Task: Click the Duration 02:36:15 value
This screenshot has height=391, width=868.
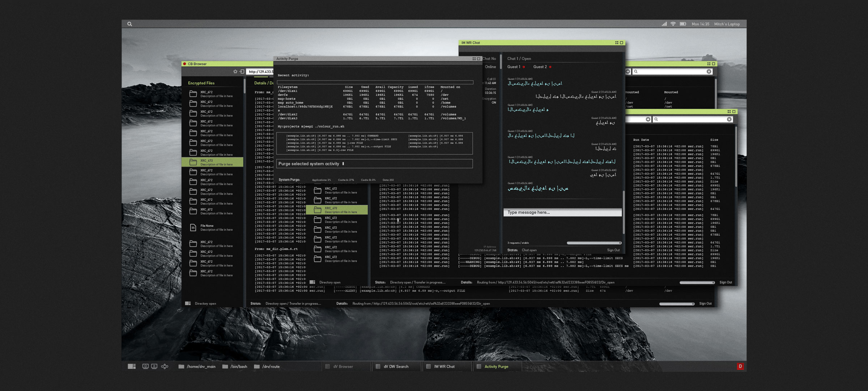Action: (490, 93)
